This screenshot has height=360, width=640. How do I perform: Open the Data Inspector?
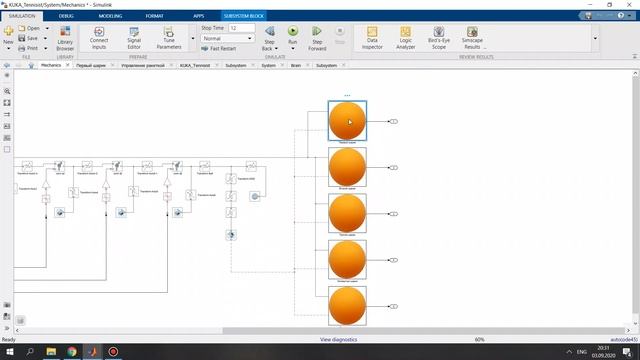(372, 38)
